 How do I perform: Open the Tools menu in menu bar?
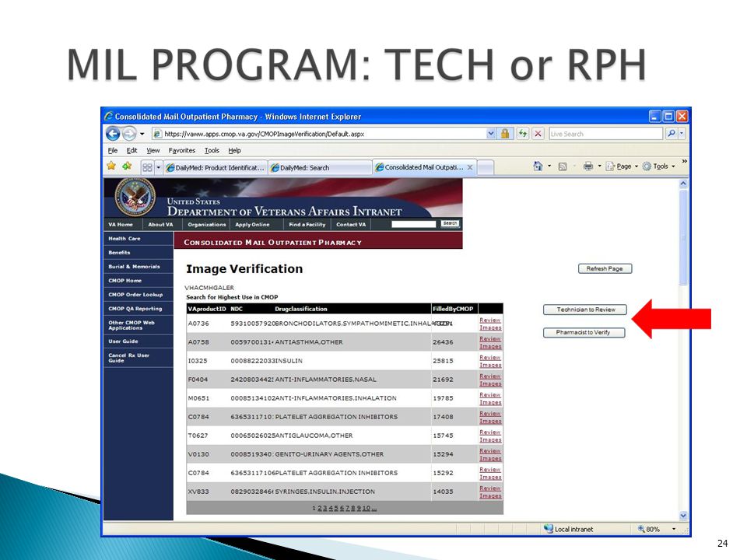tap(212, 150)
